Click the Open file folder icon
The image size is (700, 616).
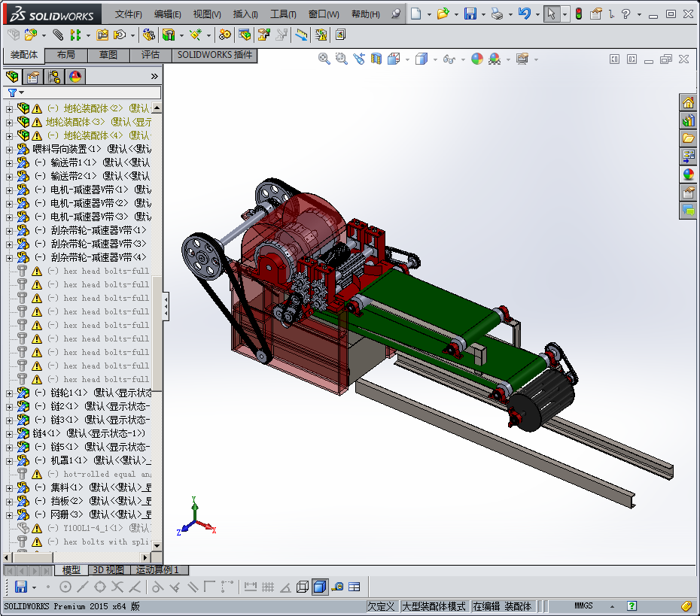tap(443, 14)
